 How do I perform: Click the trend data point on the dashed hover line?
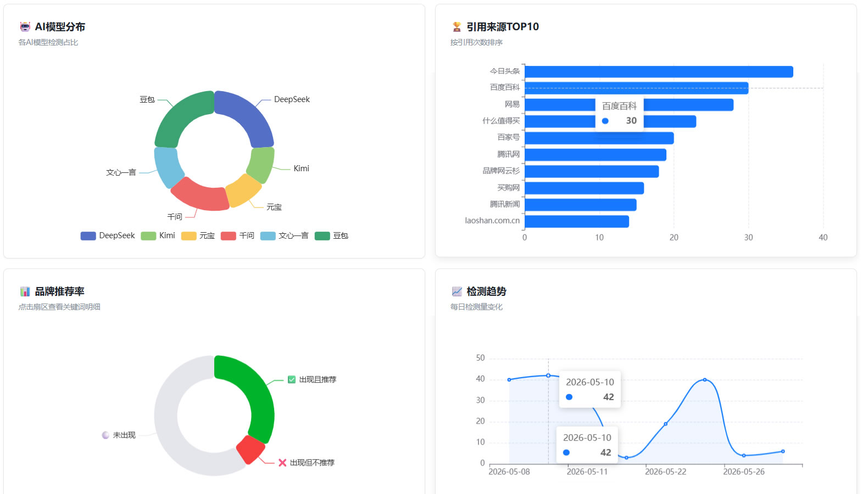click(548, 375)
